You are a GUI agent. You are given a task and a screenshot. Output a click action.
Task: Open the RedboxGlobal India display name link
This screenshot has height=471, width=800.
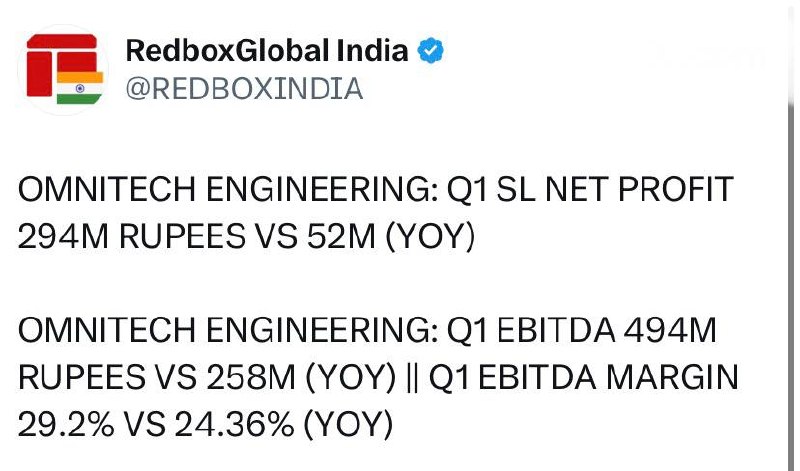pyautogui.click(x=267, y=51)
